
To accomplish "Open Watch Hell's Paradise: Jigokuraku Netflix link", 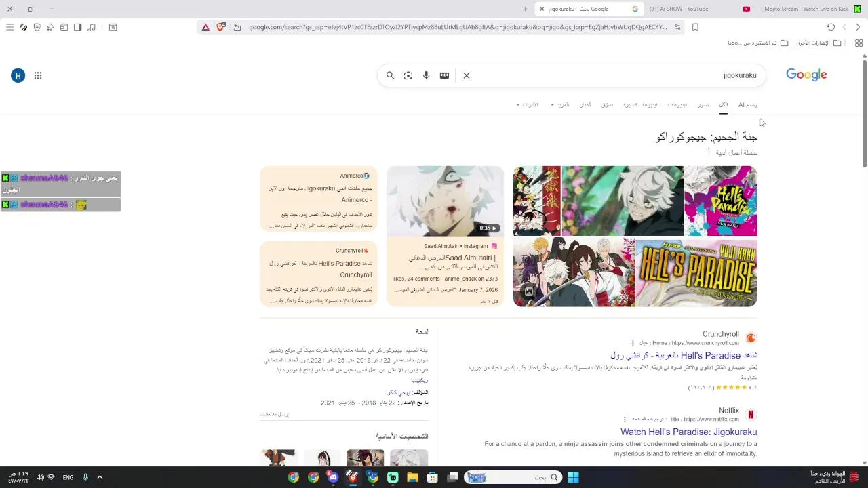I will [688, 432].
